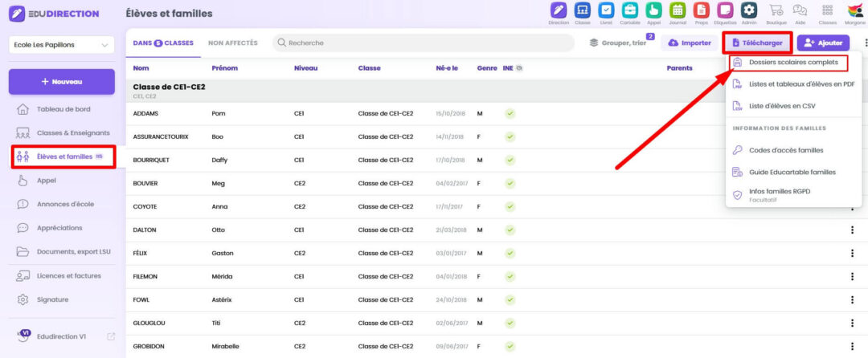
Task: Open the Cartable app icon
Action: (x=630, y=10)
